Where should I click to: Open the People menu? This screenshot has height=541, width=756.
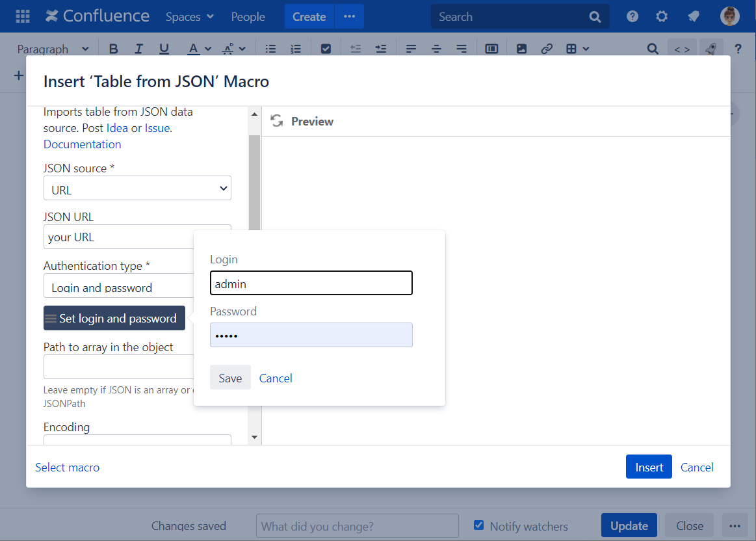248,17
